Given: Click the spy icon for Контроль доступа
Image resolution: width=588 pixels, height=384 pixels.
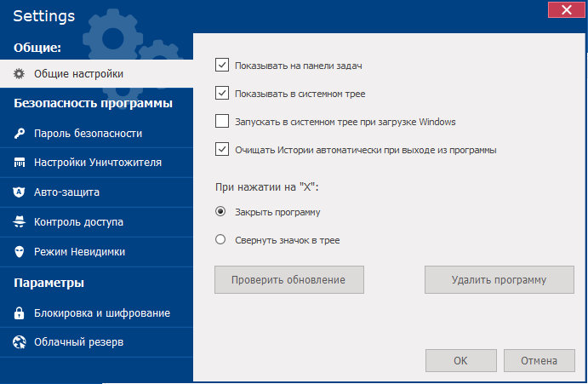Looking at the screenshot, I should point(19,222).
